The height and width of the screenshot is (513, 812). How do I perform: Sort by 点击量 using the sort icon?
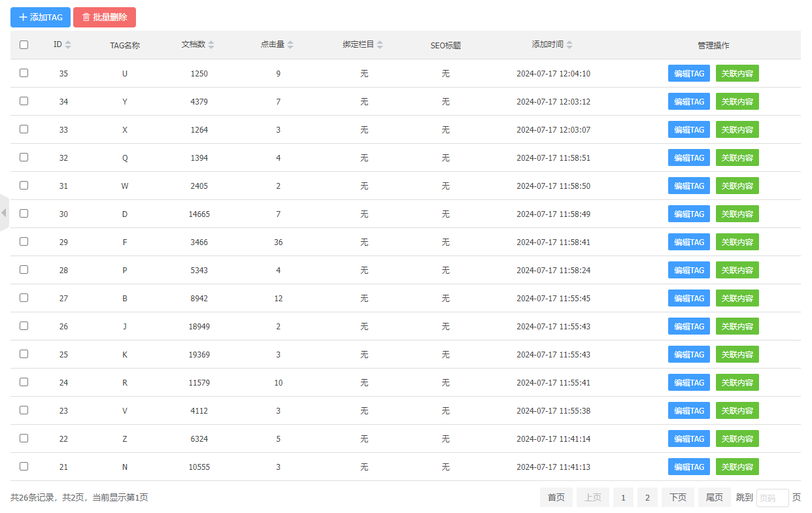coord(290,45)
